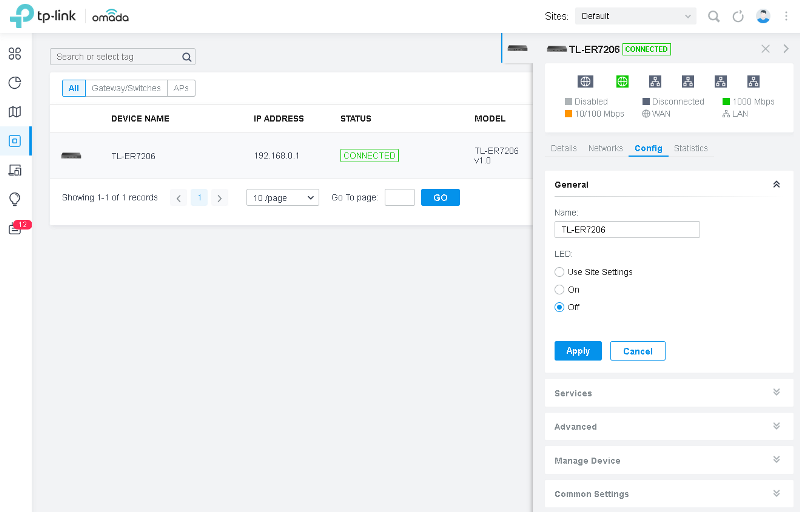Screen dimensions: 800x512
Task: Expand the Common Settings section
Action: (x=669, y=494)
